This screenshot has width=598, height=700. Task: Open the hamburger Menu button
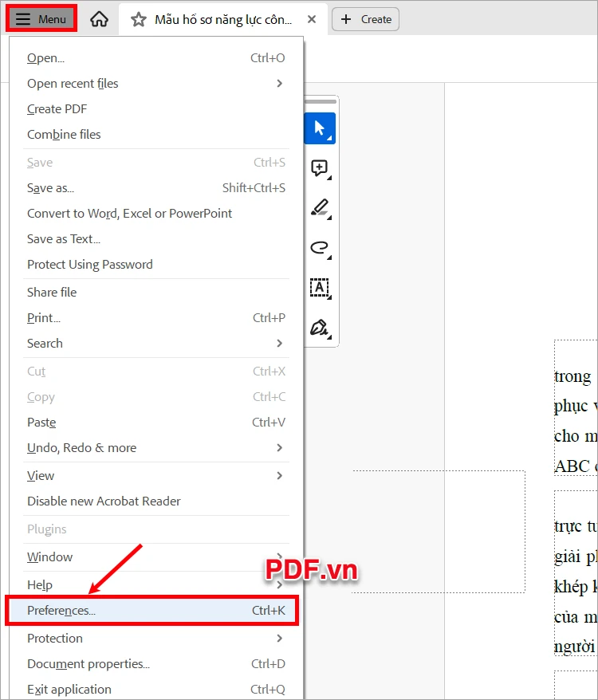[x=41, y=19]
